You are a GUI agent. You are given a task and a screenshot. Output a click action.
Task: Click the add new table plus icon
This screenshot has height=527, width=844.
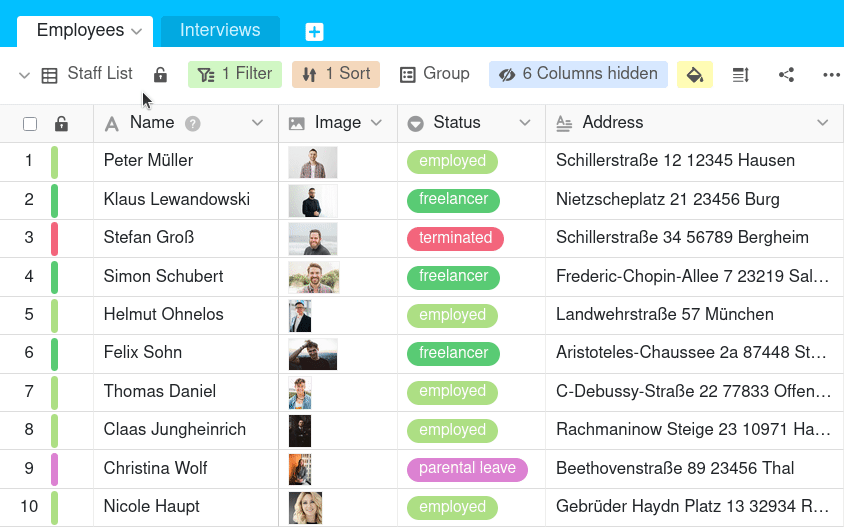click(314, 32)
